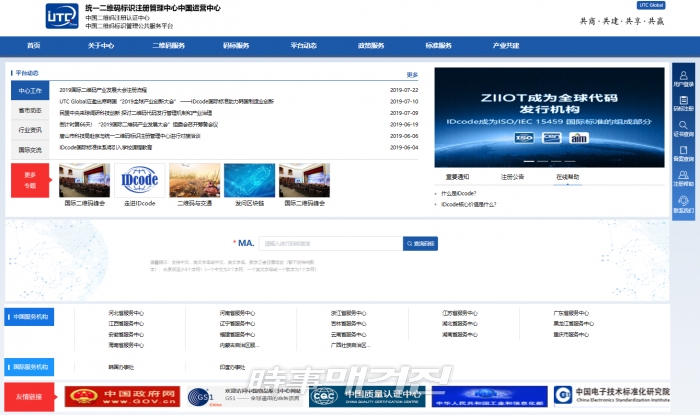This screenshot has width=700, height=415.
Task: Open the 走进IDcode logo thumbnail
Action: 140,180
